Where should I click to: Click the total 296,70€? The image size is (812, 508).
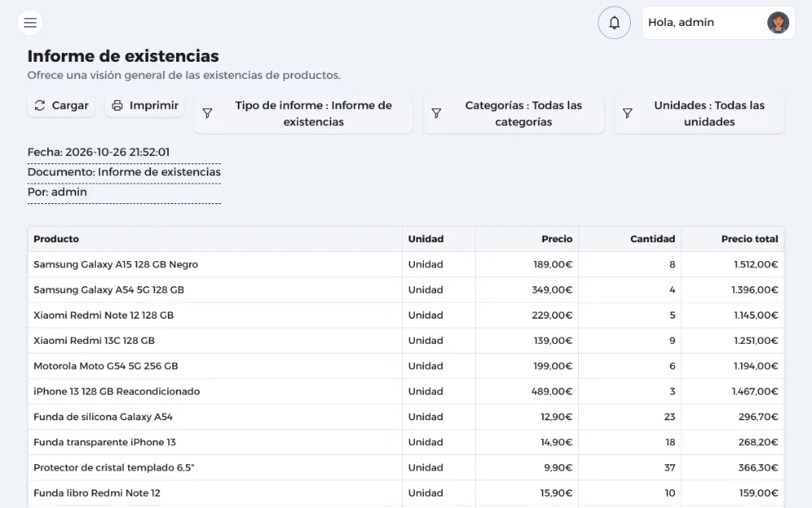pos(758,417)
